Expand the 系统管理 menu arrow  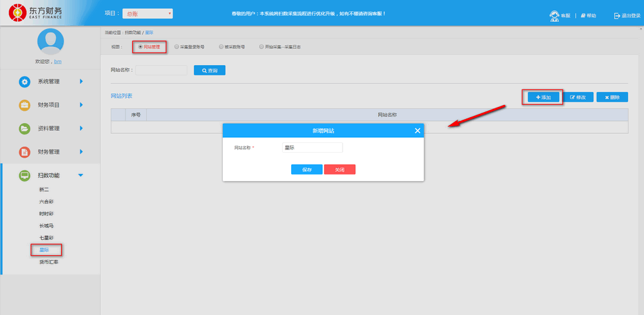pyautogui.click(x=81, y=82)
